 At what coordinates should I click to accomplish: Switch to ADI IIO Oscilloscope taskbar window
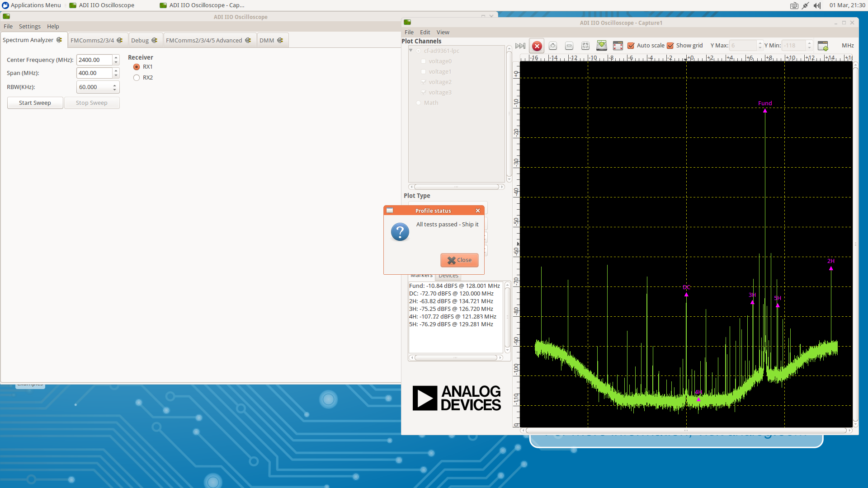pos(102,5)
